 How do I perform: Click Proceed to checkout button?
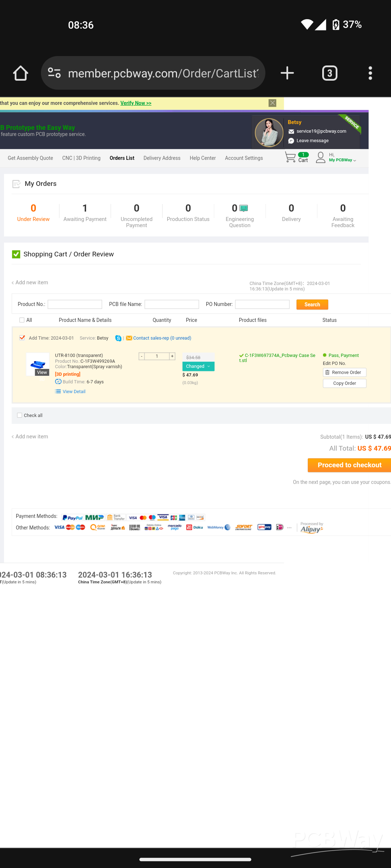tap(349, 465)
